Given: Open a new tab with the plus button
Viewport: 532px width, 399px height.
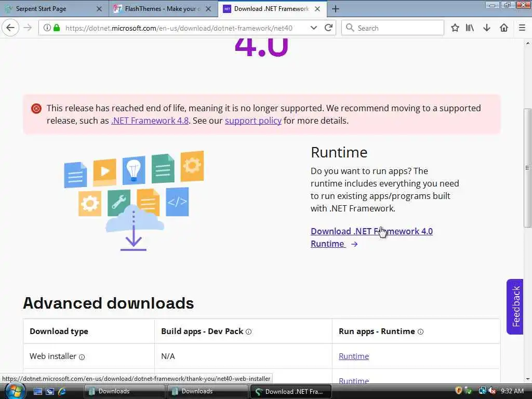Looking at the screenshot, I should 335,9.
